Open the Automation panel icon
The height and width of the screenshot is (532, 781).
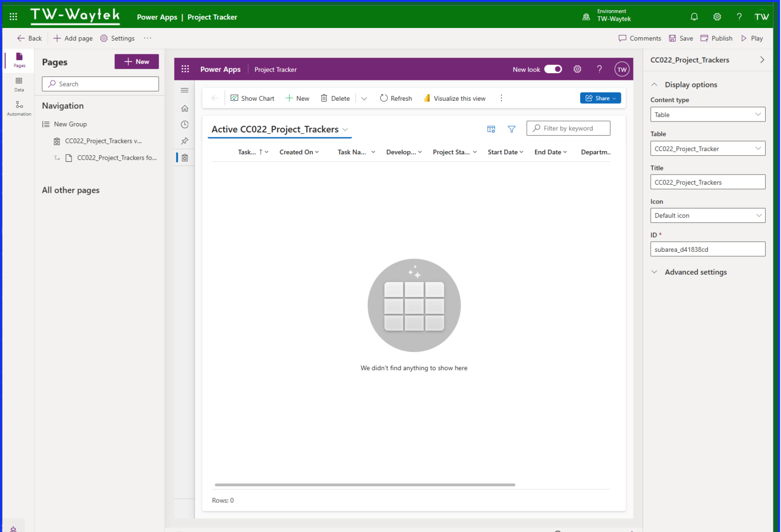pyautogui.click(x=19, y=107)
